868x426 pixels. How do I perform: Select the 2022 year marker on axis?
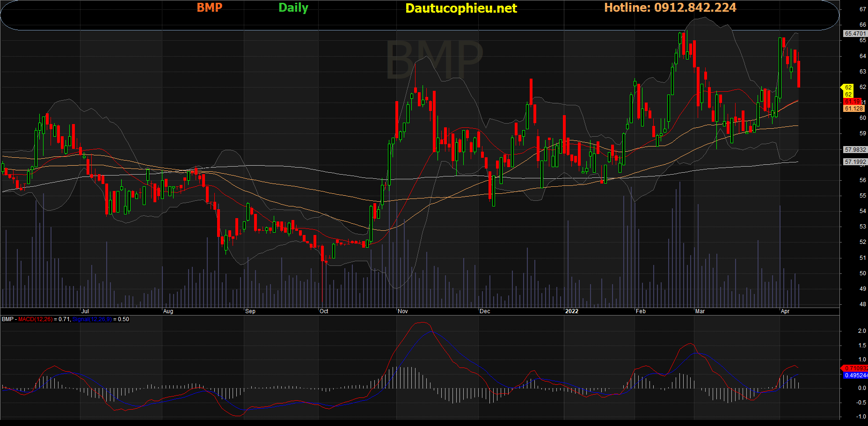pyautogui.click(x=571, y=311)
